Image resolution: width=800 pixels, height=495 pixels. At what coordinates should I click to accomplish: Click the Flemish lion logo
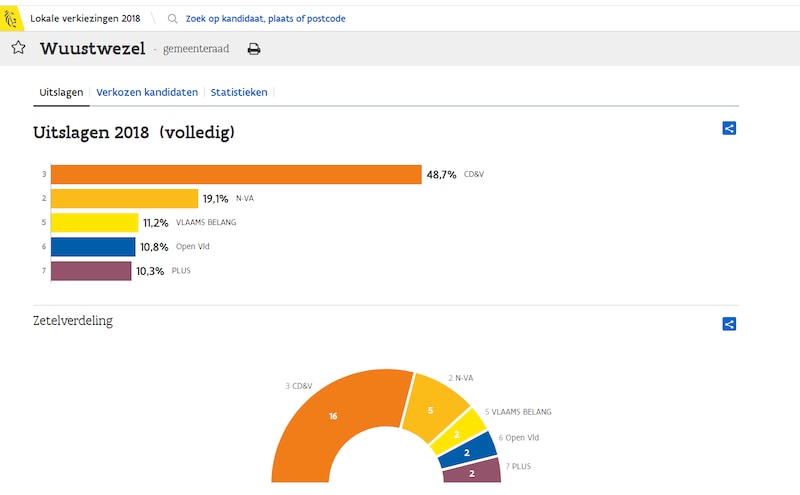11,19
